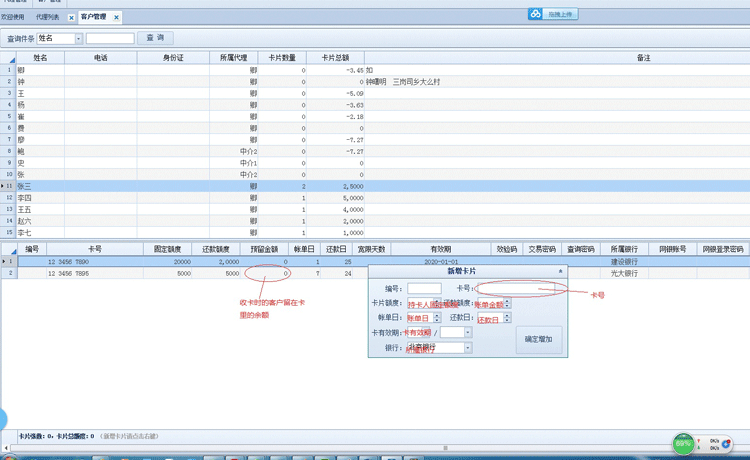Adjust the 还款日 spinner

509,318
